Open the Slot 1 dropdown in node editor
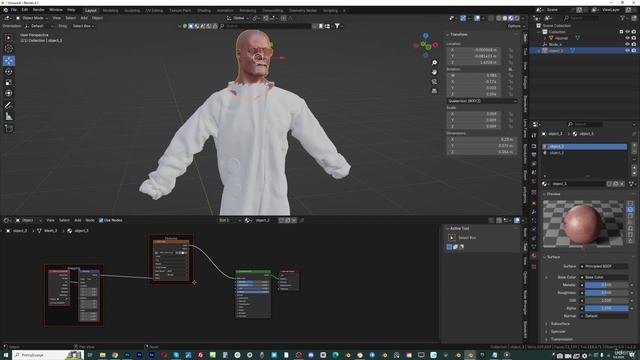640x360 pixels. 229,220
